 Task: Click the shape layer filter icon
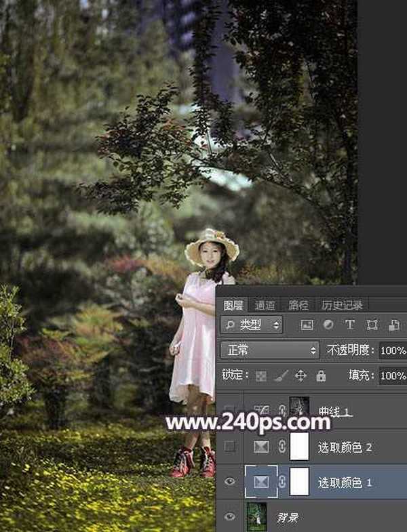372,325
